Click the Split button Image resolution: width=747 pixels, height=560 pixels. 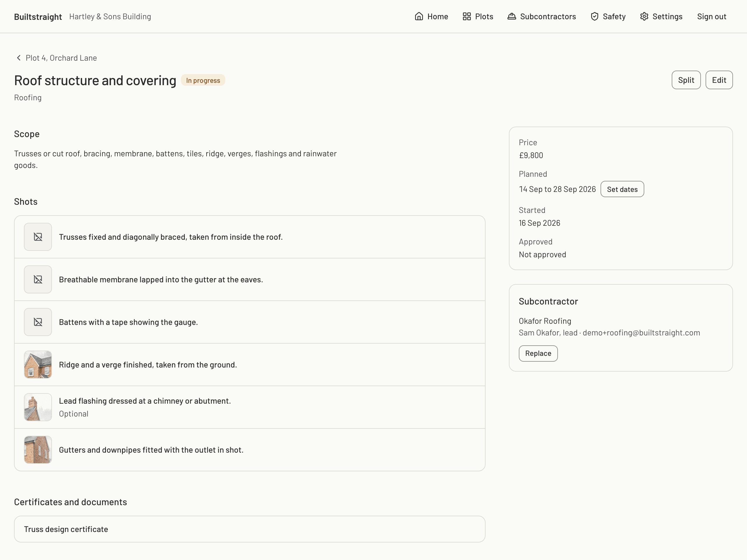click(686, 80)
